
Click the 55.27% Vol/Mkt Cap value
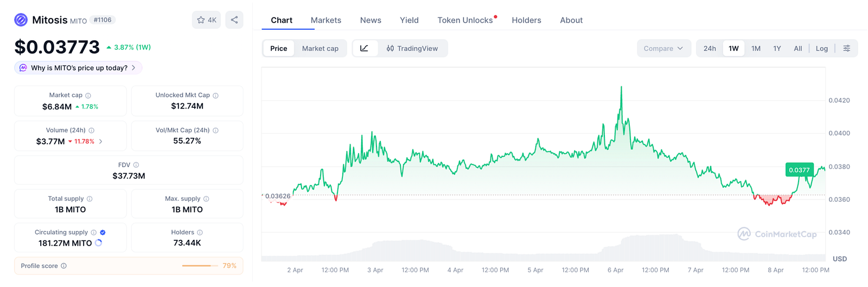pos(187,141)
